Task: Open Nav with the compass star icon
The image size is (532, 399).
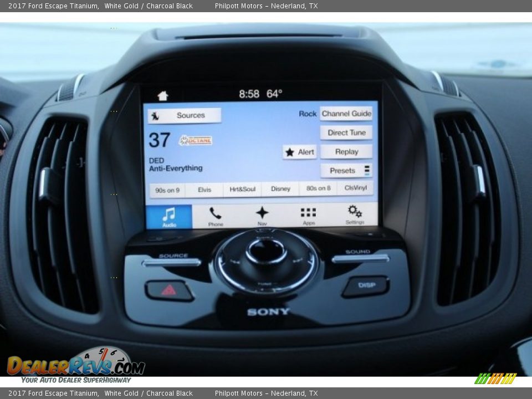Action: point(262,216)
